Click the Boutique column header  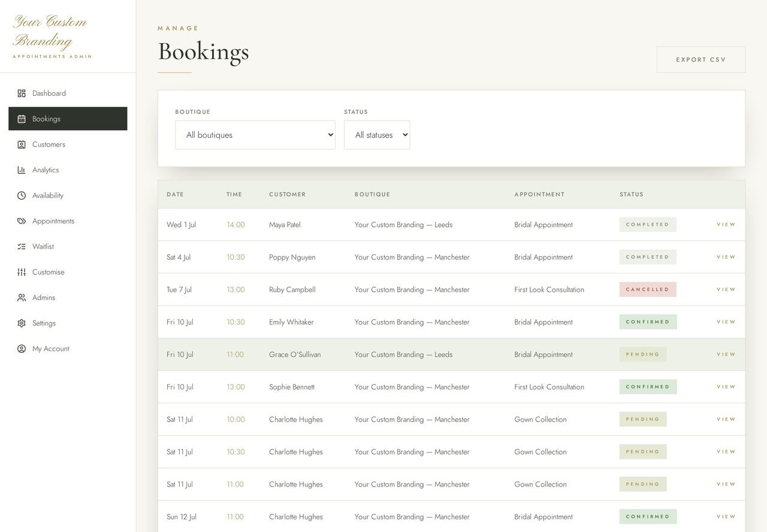pyautogui.click(x=372, y=195)
